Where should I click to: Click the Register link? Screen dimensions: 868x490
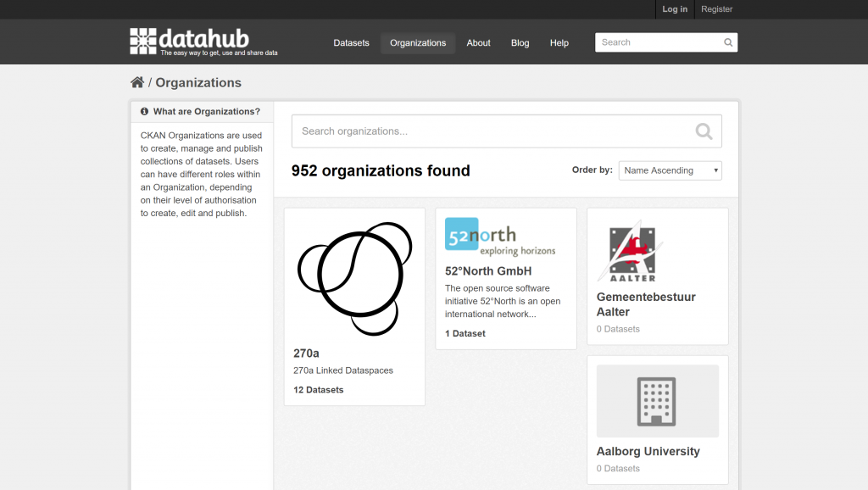coord(716,9)
